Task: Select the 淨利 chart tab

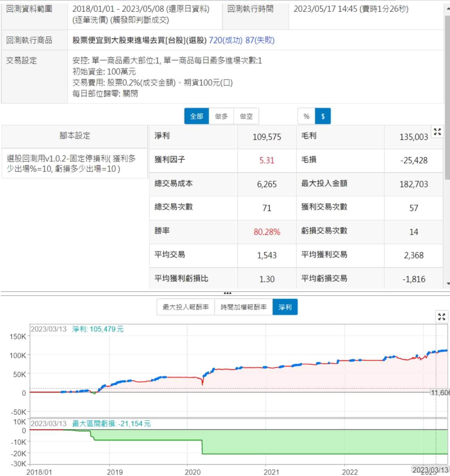Action: pos(285,307)
